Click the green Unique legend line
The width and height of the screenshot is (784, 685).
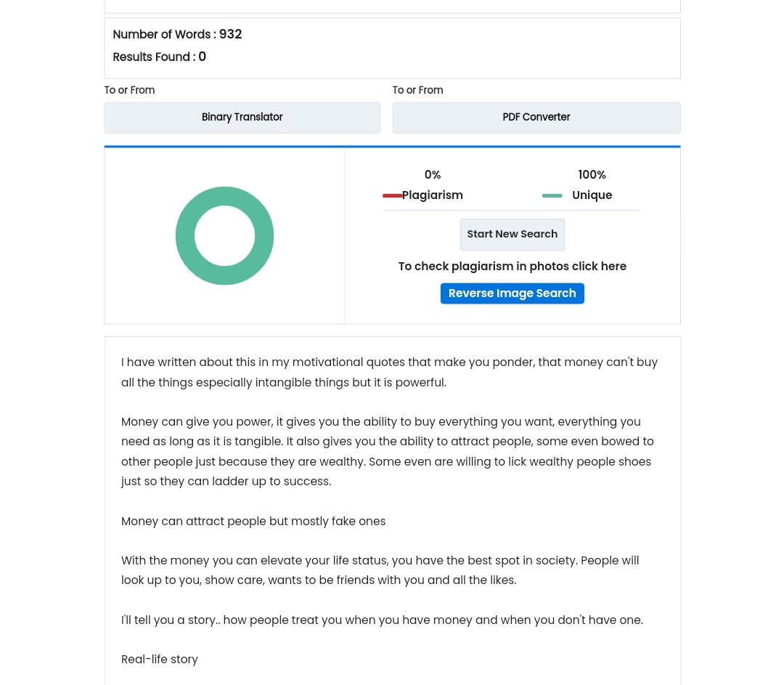point(552,195)
